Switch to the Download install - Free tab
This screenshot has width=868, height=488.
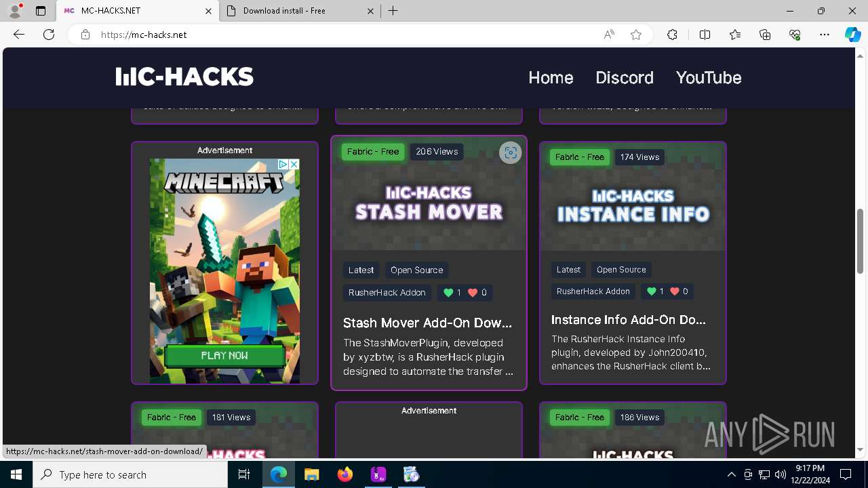pyautogui.click(x=300, y=11)
